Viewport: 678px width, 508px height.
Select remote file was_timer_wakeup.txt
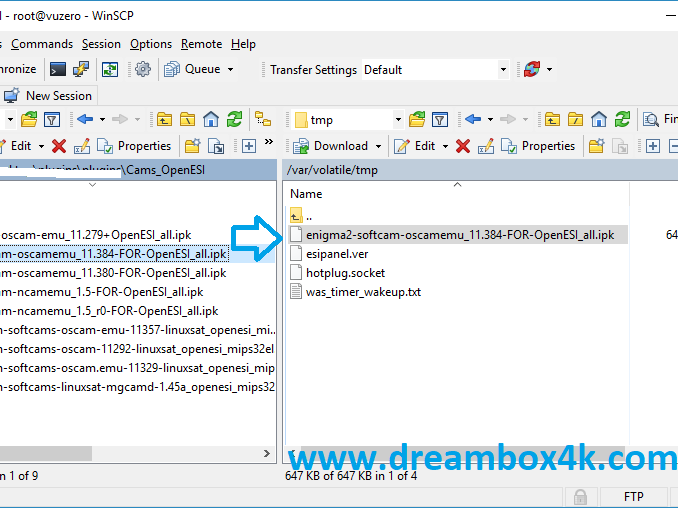coord(363,292)
